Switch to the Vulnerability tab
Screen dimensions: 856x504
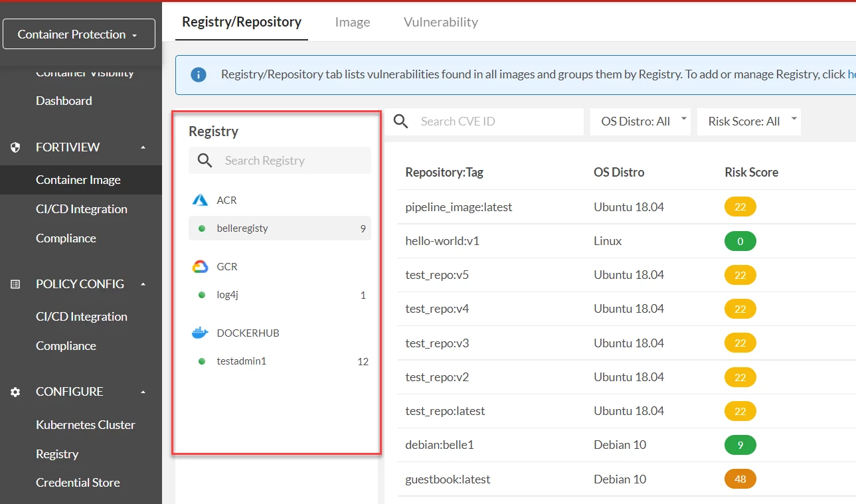(441, 22)
